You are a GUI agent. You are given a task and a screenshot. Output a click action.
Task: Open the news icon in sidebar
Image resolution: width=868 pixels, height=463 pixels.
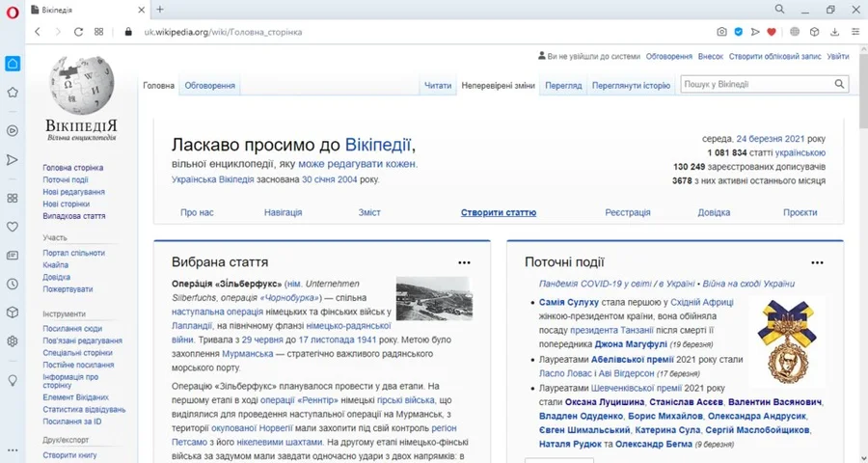pos(13,256)
